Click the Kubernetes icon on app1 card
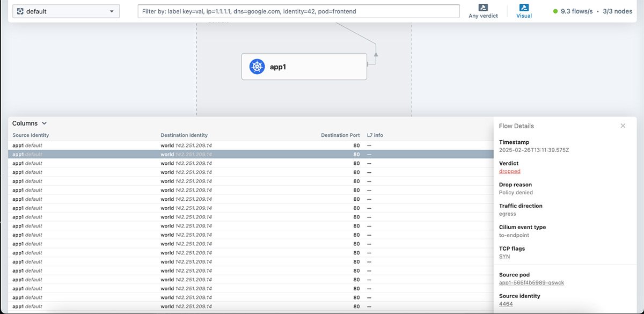 pos(257,67)
